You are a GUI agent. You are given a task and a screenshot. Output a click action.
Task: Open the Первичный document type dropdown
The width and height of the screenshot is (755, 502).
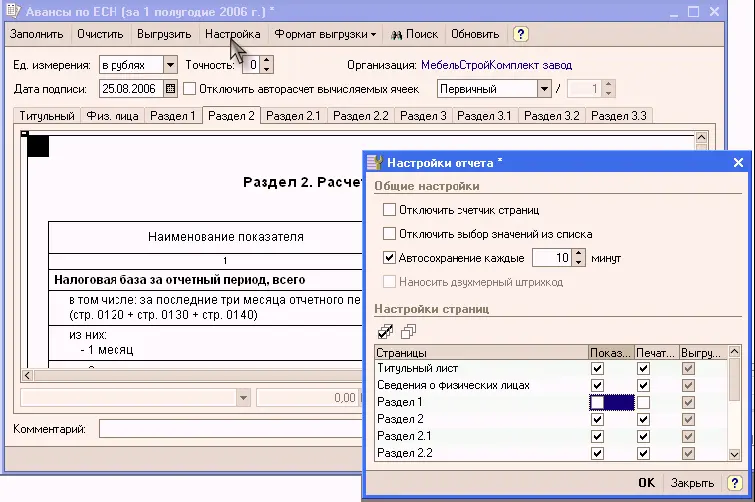[x=544, y=89]
